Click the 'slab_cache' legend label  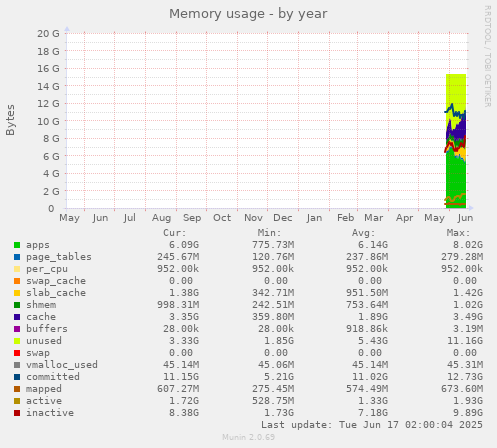coord(56,293)
